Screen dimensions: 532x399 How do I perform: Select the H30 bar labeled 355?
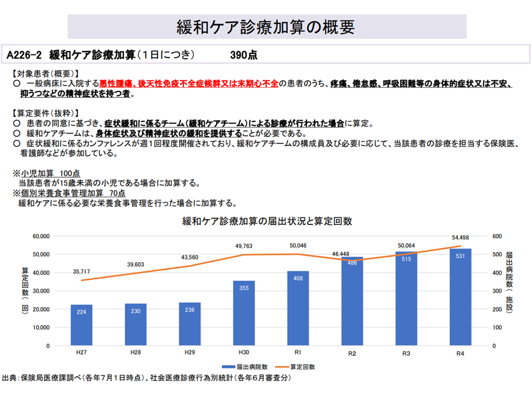[x=244, y=313]
